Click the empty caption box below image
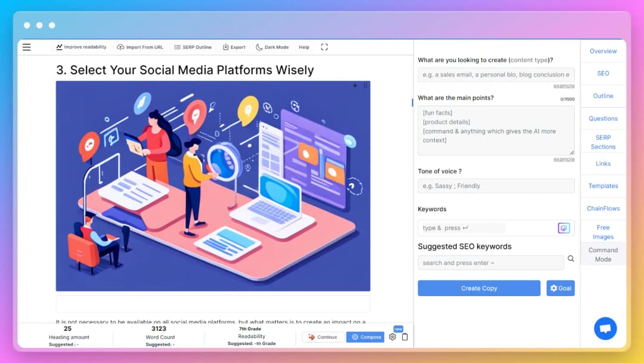This screenshot has height=363, width=644. click(213, 303)
